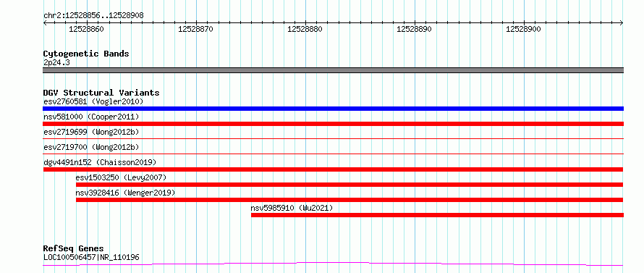Viewport: 644px width, 273px height.
Task: Select the red esv1503250 variant bar
Action: point(349,185)
